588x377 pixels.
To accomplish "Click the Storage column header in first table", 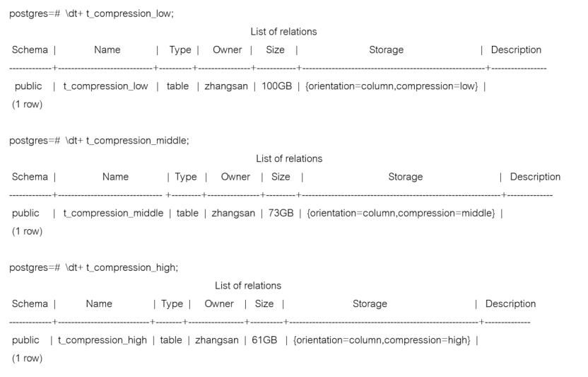I will click(x=387, y=50).
